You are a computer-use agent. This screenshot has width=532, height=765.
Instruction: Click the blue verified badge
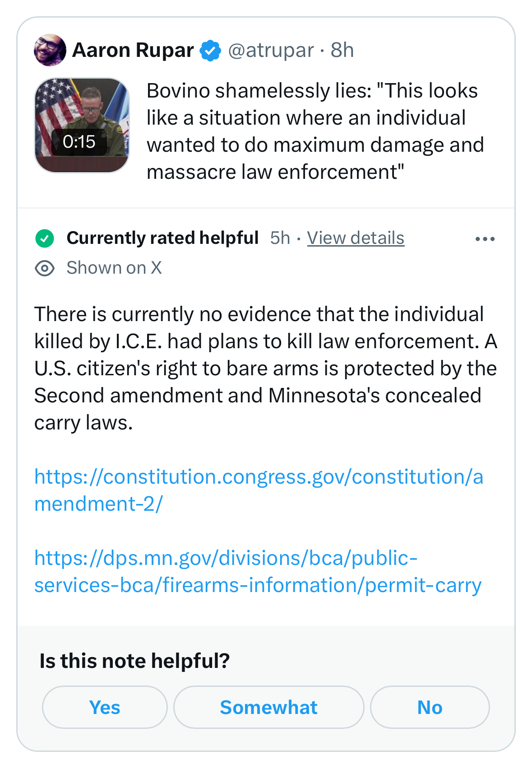210,50
